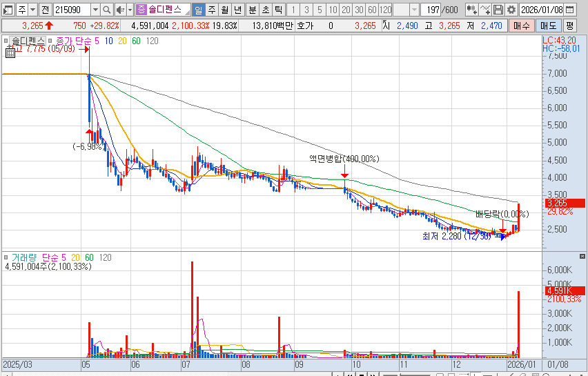Click the speaker sound alert icon
The image size is (588, 376).
120,10
